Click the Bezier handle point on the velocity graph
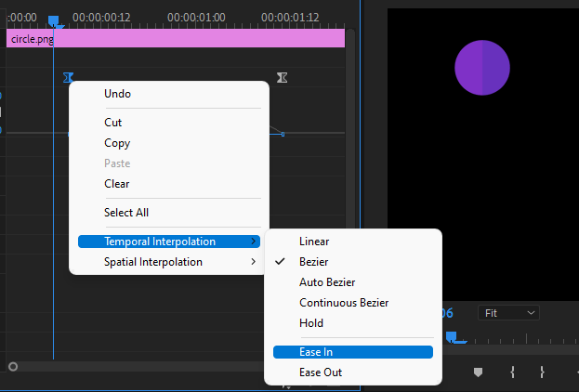Image resolution: width=579 pixels, height=392 pixels. (x=283, y=135)
